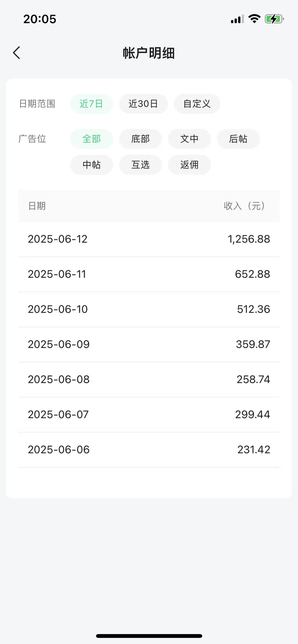
Task: Filter by 后帖 ad placement
Action: (238, 139)
